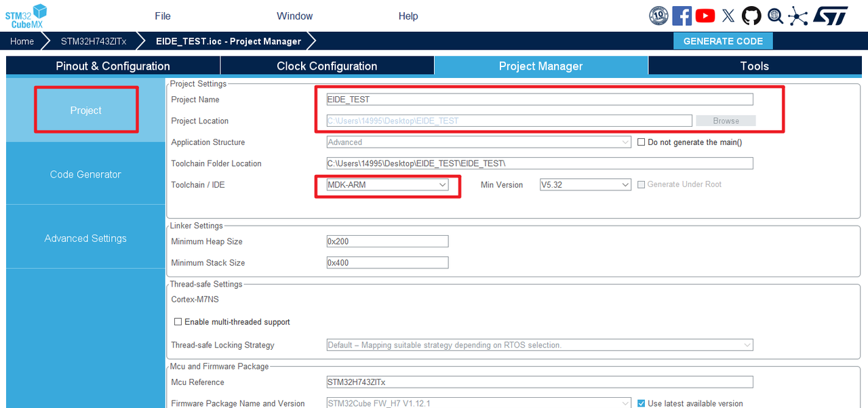Click the Linker Settings group label
Image resolution: width=868 pixels, height=408 pixels.
196,226
